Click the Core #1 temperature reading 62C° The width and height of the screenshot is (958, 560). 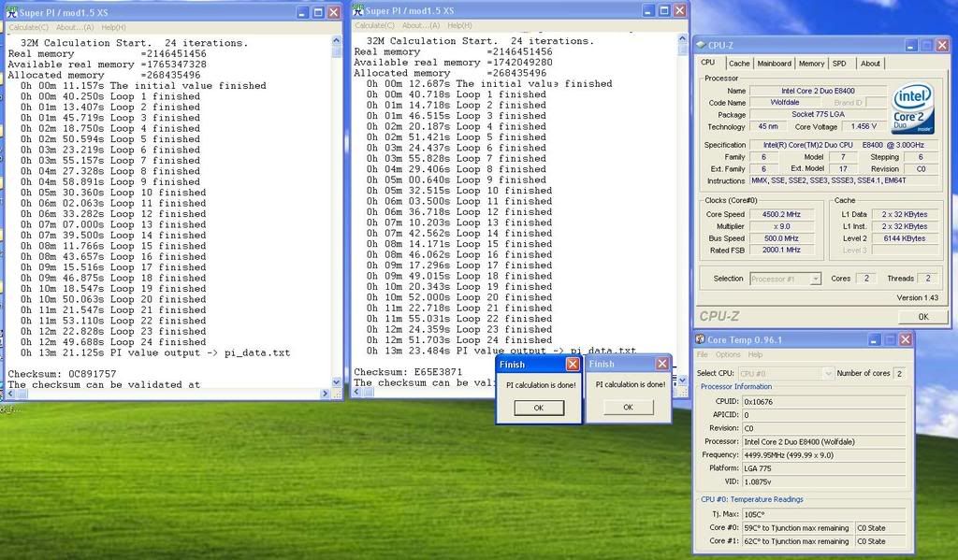pyautogui.click(x=797, y=541)
